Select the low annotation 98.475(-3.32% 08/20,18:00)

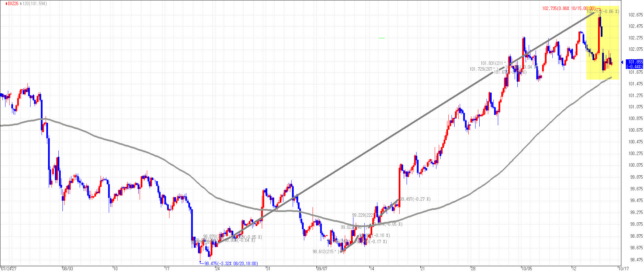[231, 263]
